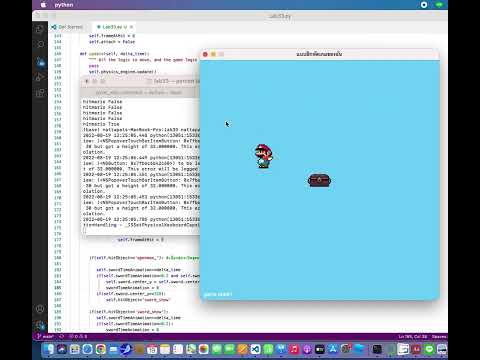Open FaceTime from the Dock

click(x=230, y=349)
